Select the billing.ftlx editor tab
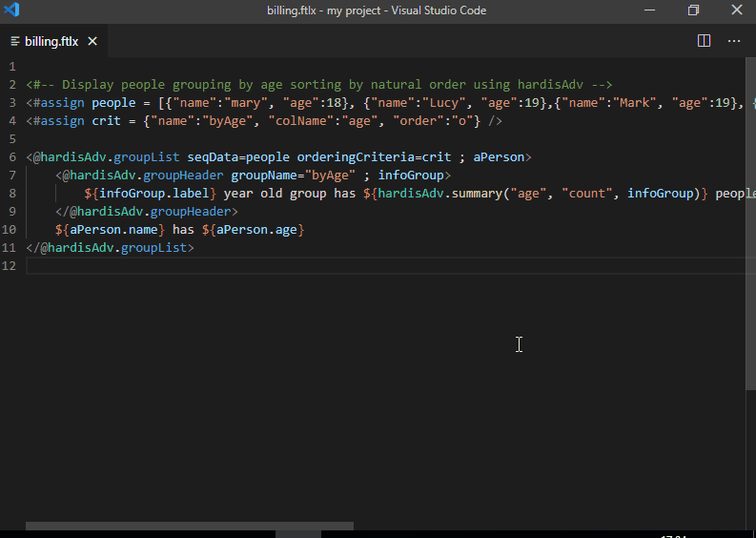 click(53, 42)
